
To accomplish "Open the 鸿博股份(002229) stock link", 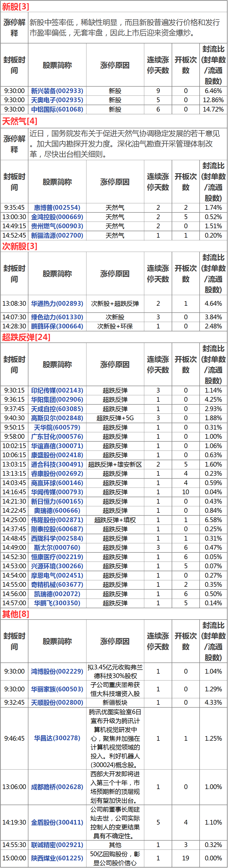I will coord(57,672).
